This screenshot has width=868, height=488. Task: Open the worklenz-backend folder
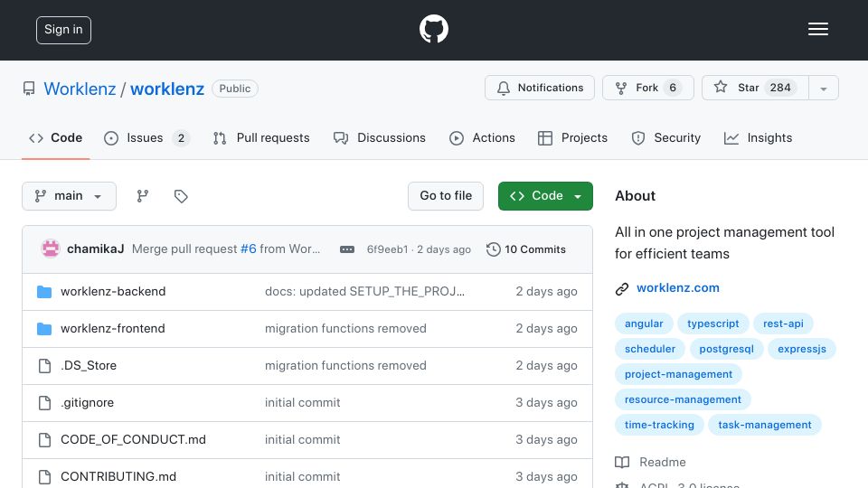tap(113, 292)
